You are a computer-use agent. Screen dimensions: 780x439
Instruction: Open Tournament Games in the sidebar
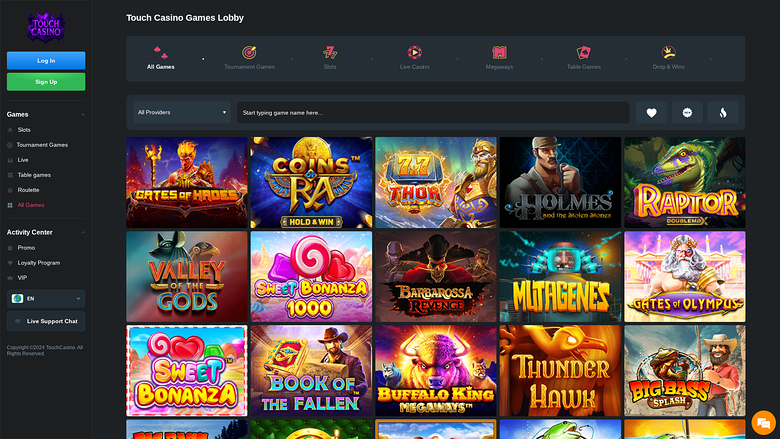42,145
